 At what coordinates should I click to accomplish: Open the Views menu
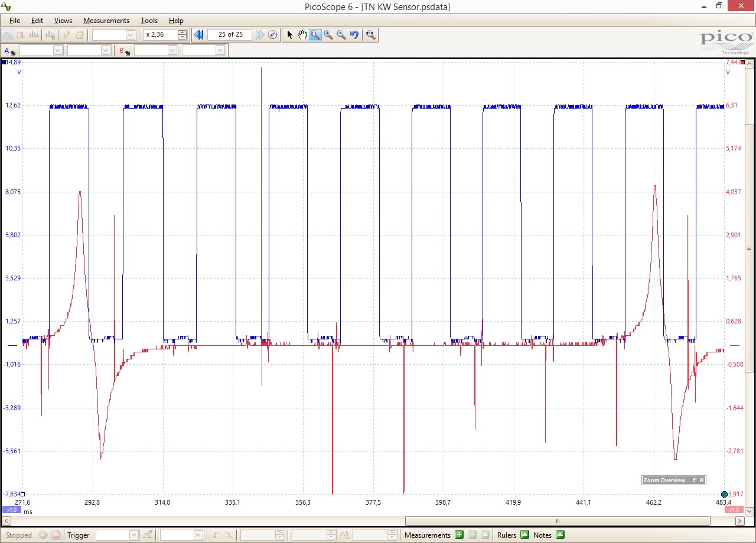point(63,21)
